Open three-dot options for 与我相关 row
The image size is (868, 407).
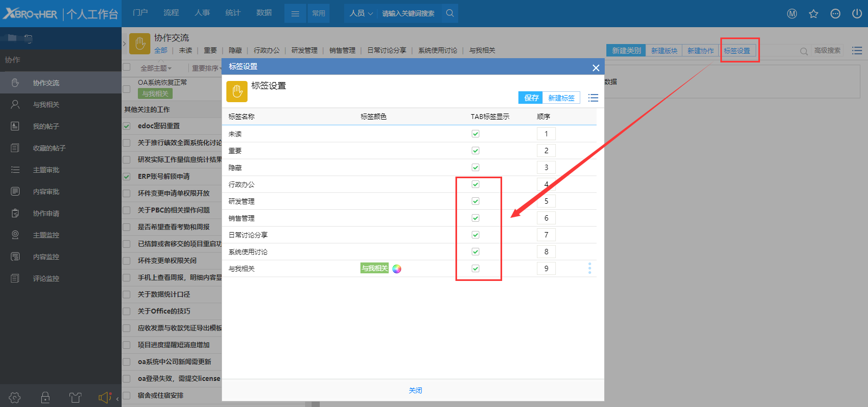tap(590, 268)
